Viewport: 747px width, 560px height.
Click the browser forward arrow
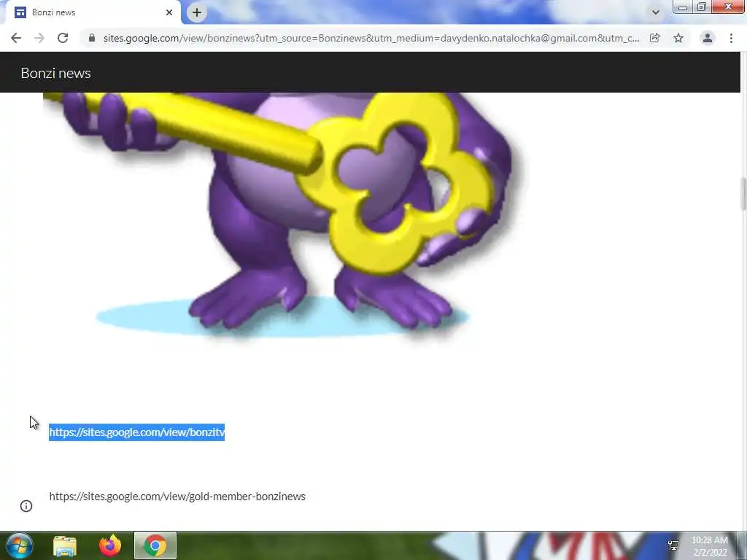pos(39,38)
